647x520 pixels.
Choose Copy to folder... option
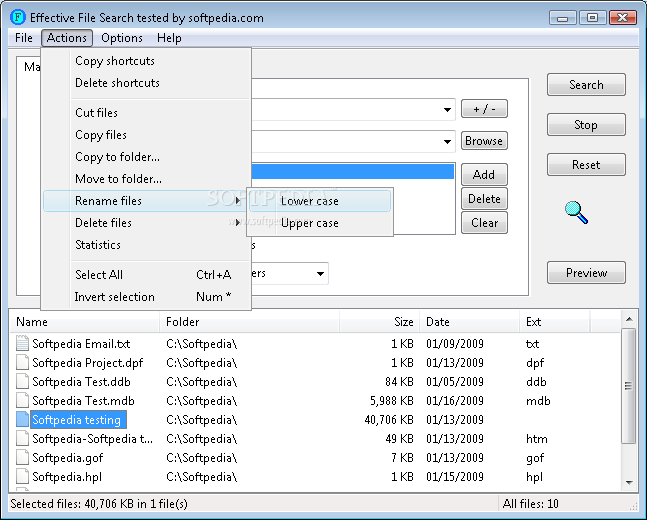[147, 157]
